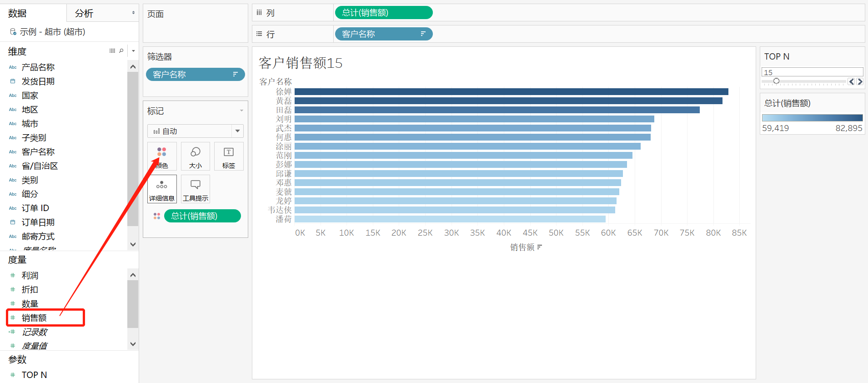Select the 城市 dimension field

[30, 124]
